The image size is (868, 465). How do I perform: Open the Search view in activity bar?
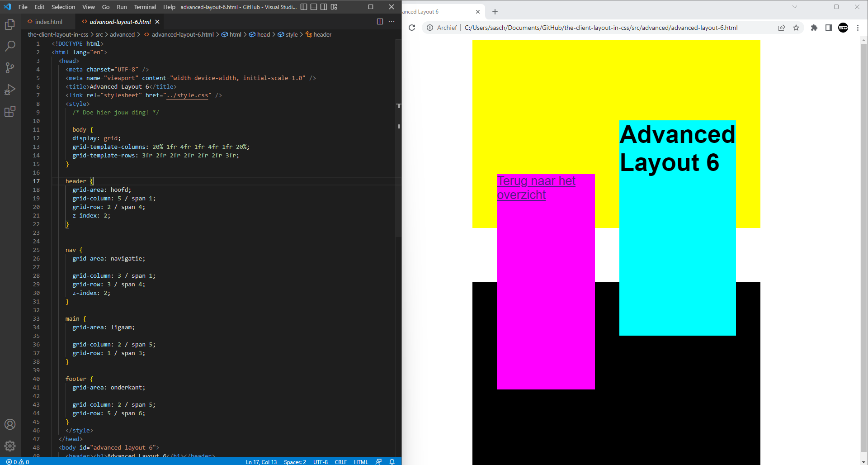pos(10,46)
